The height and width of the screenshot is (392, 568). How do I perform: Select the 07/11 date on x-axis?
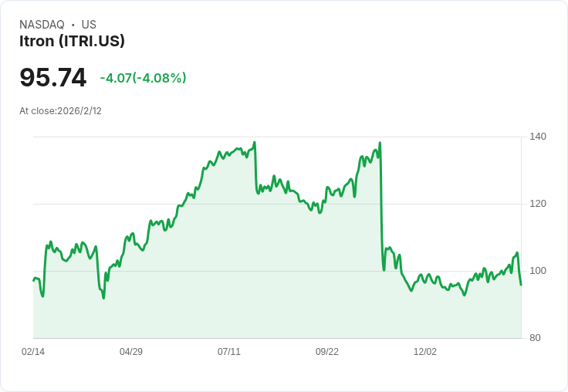point(229,352)
